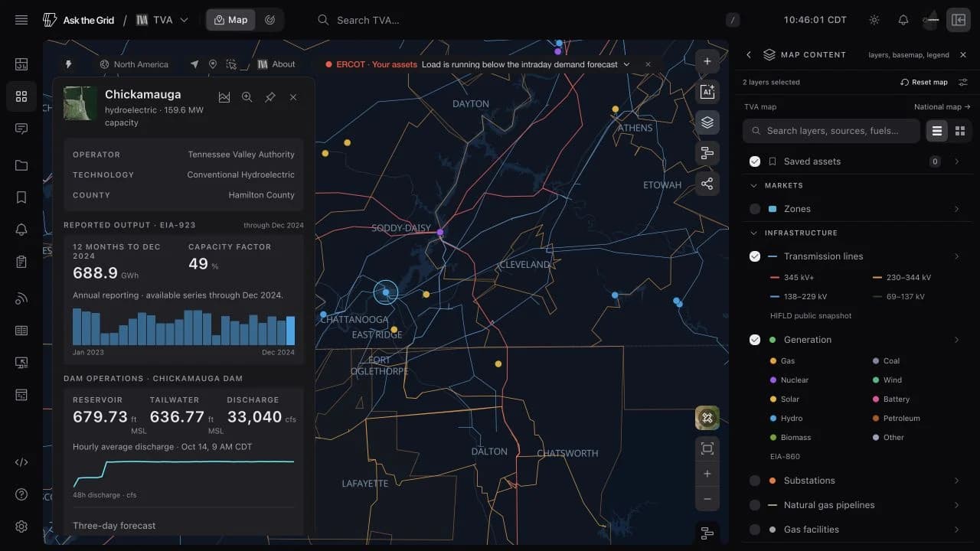The image size is (980, 551).
Task: Open the National map link
Action: pos(942,107)
